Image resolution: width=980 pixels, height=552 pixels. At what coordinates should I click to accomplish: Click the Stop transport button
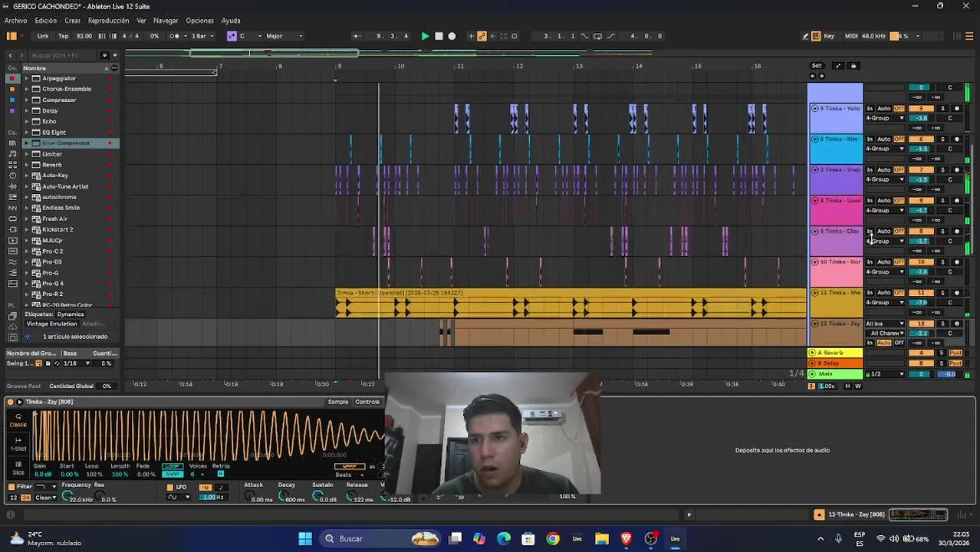439,36
